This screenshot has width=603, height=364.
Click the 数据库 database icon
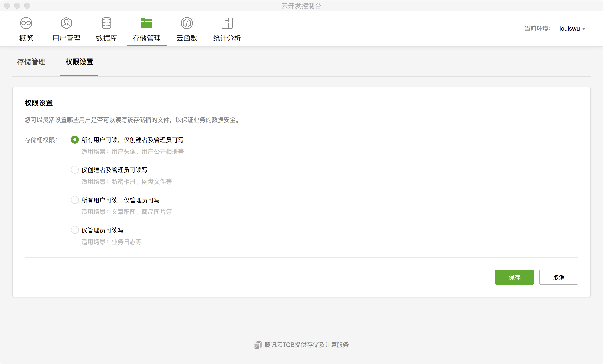[107, 23]
